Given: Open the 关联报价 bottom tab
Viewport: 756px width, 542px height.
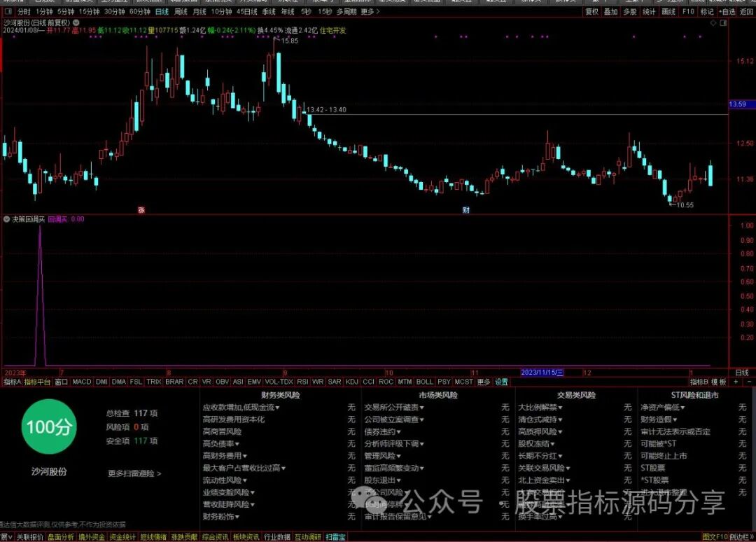Looking at the screenshot, I should (x=30, y=536).
